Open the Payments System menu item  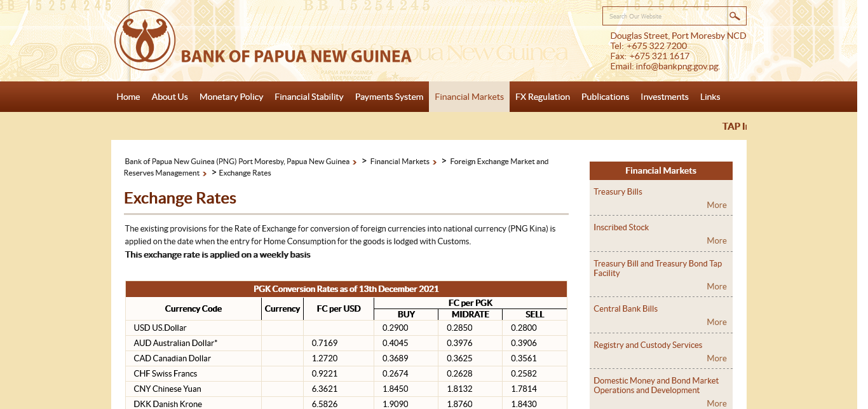(389, 97)
